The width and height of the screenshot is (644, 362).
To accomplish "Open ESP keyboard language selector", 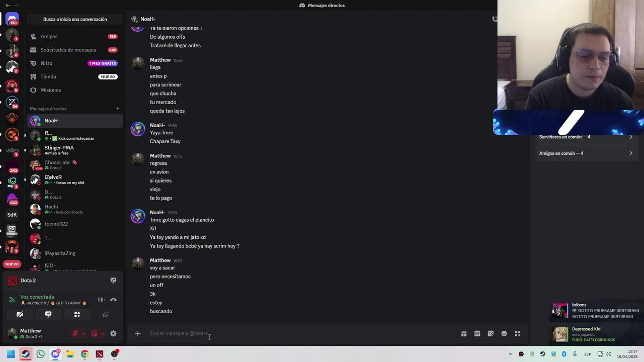I will tap(587, 354).
